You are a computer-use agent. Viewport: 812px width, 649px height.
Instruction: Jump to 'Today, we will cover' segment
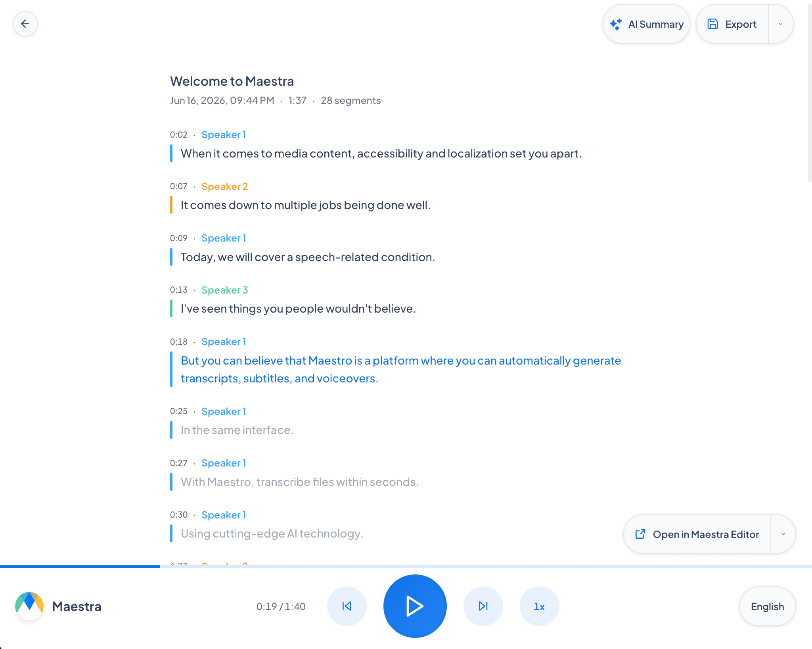point(308,257)
